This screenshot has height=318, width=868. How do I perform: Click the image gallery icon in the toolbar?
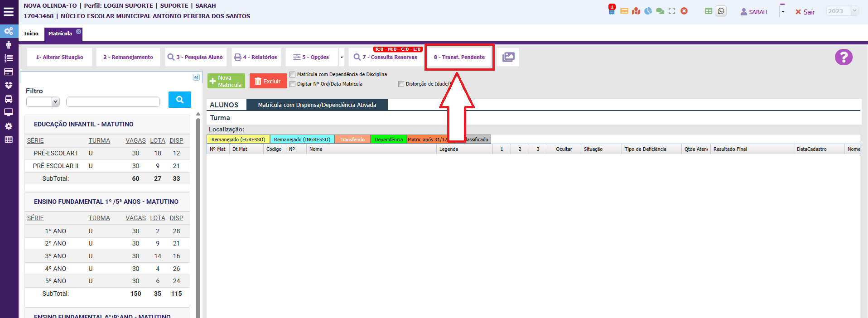tap(508, 57)
